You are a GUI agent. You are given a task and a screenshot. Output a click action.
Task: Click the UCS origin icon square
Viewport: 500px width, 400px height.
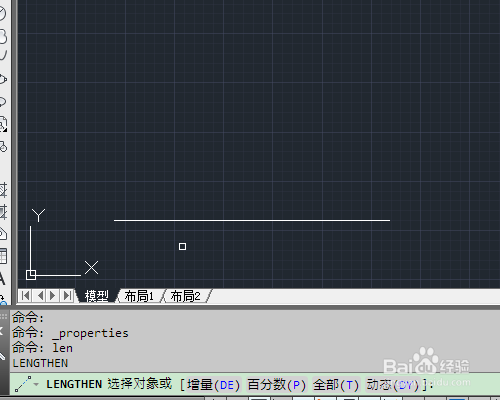(31, 275)
